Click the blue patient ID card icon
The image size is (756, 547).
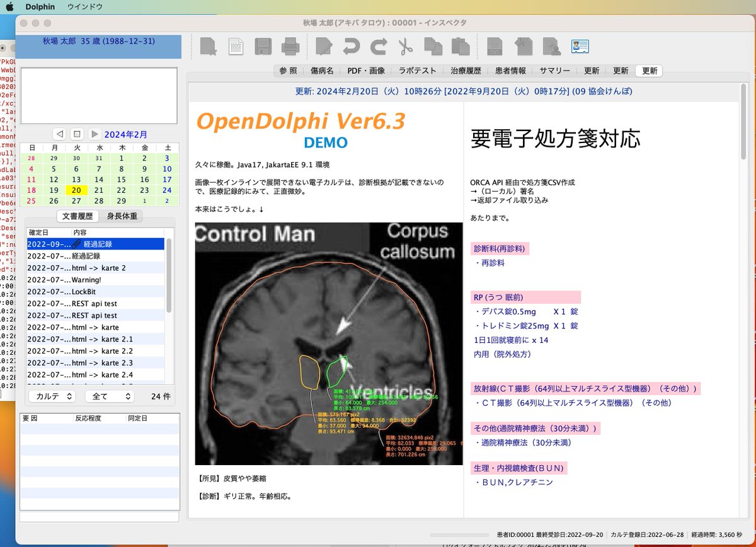[x=580, y=47]
